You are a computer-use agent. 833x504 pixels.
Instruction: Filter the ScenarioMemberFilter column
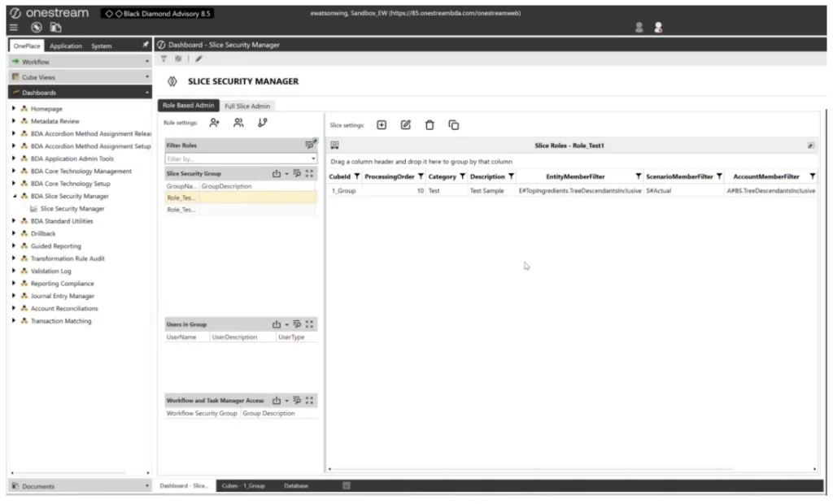coord(719,177)
